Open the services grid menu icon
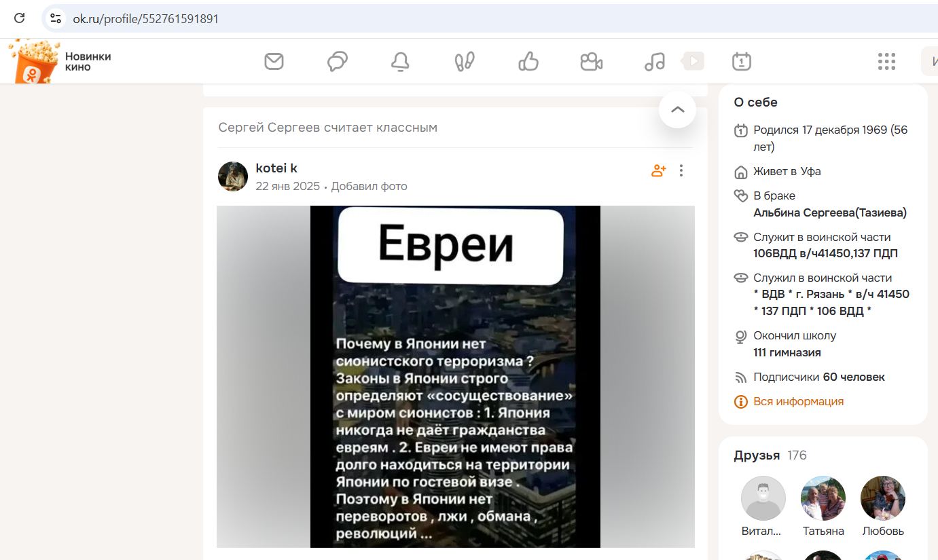This screenshot has width=938, height=560. pos(886,62)
